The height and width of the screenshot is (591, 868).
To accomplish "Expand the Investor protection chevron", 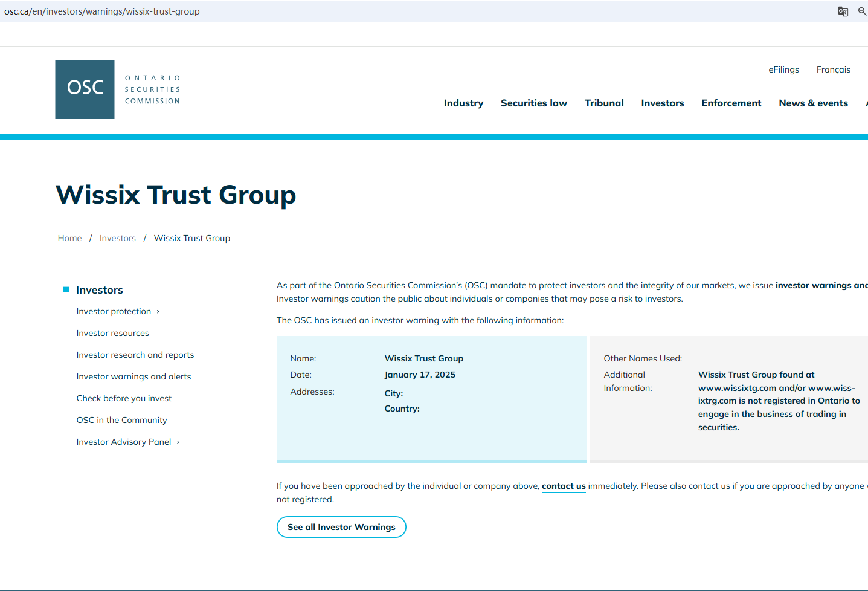I will pos(158,312).
